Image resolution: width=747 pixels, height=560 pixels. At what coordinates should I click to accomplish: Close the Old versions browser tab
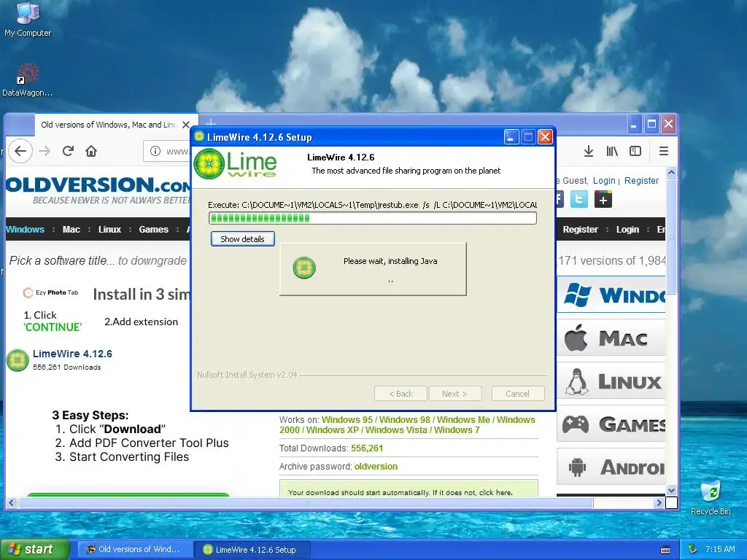(186, 125)
